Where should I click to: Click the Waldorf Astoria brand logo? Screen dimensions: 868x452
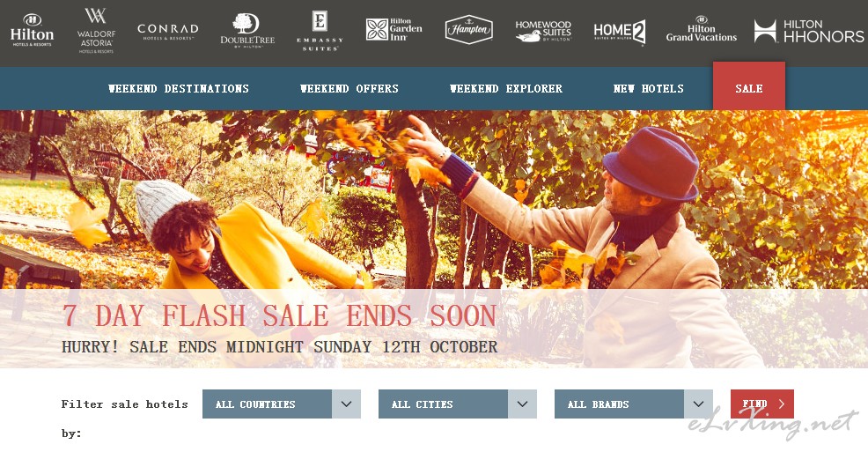click(96, 31)
